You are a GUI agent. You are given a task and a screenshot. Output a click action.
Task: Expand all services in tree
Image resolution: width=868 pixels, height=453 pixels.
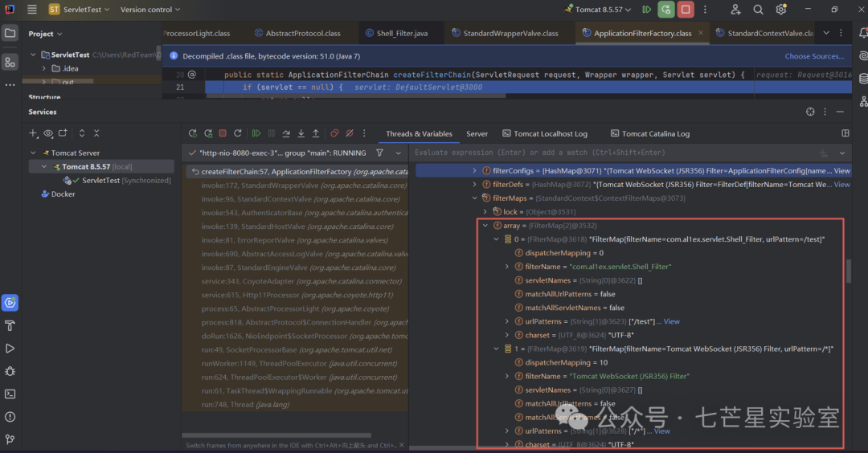(x=82, y=133)
